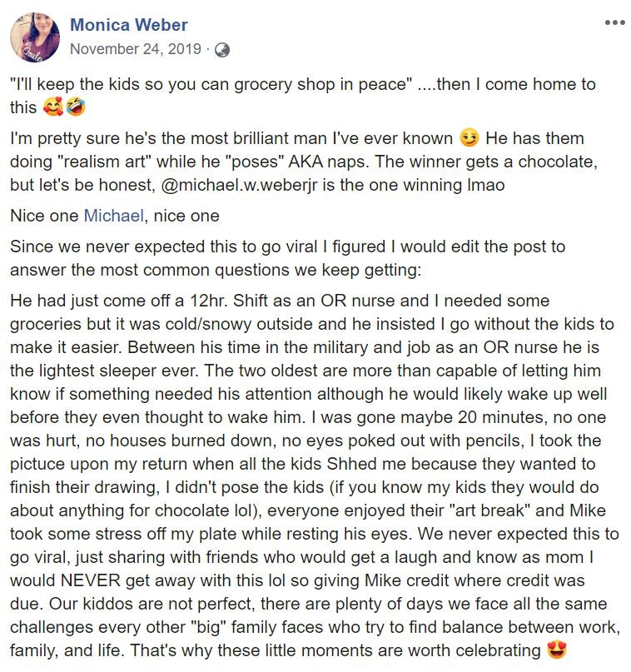Click the word "lmao" in the post
The height and width of the screenshot is (672, 631).
pos(486,184)
